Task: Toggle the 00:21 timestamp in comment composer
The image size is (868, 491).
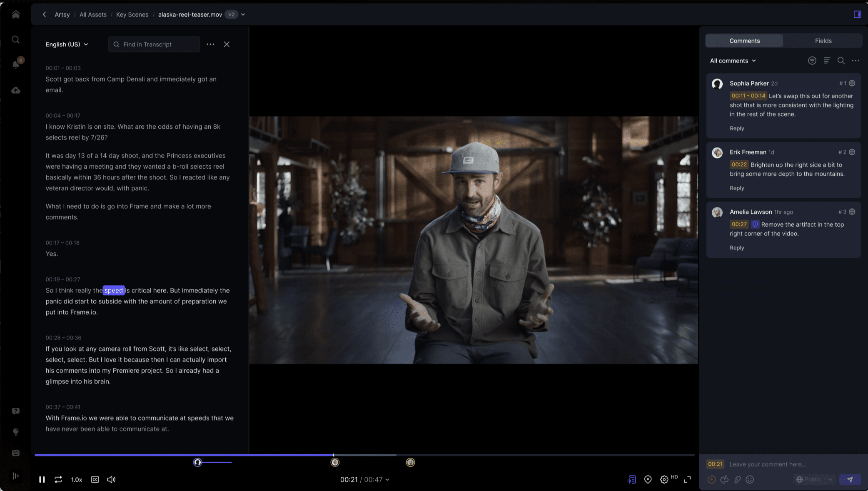Action: pos(715,464)
